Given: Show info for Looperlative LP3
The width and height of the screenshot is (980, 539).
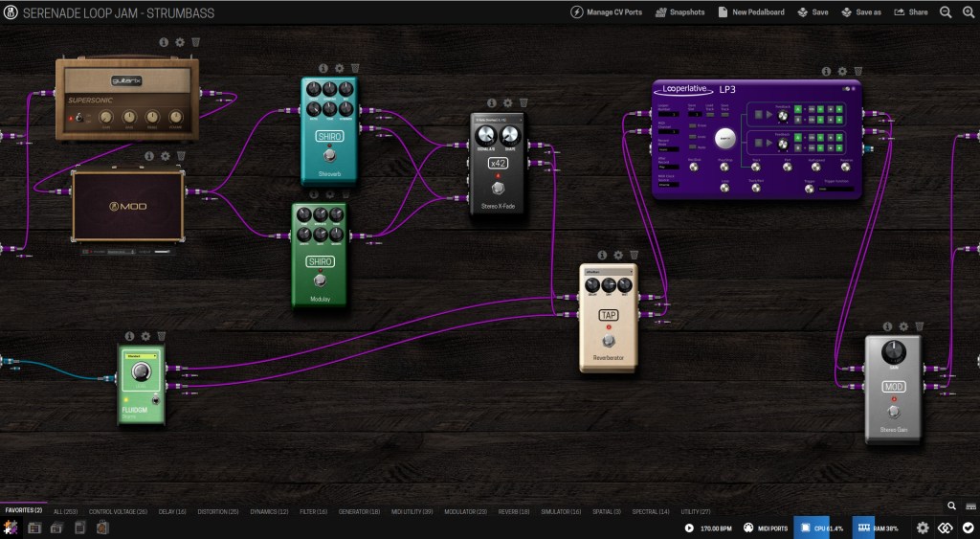Looking at the screenshot, I should 826,72.
